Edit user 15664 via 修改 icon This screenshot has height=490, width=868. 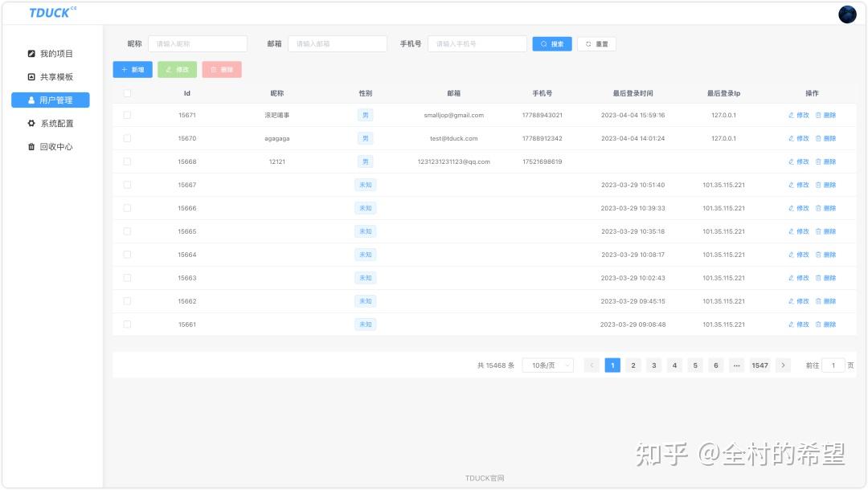[x=799, y=255]
